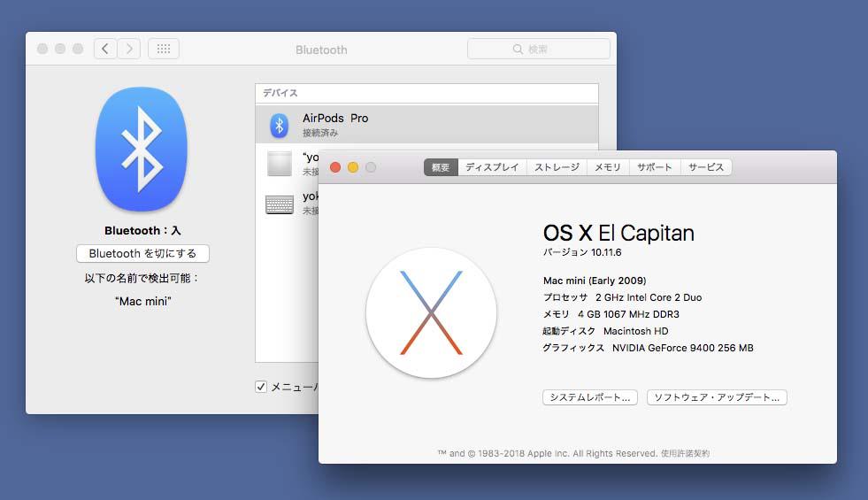Screen dimensions: 868x500
Task: Click the デバイス list header
Action: tap(426, 94)
